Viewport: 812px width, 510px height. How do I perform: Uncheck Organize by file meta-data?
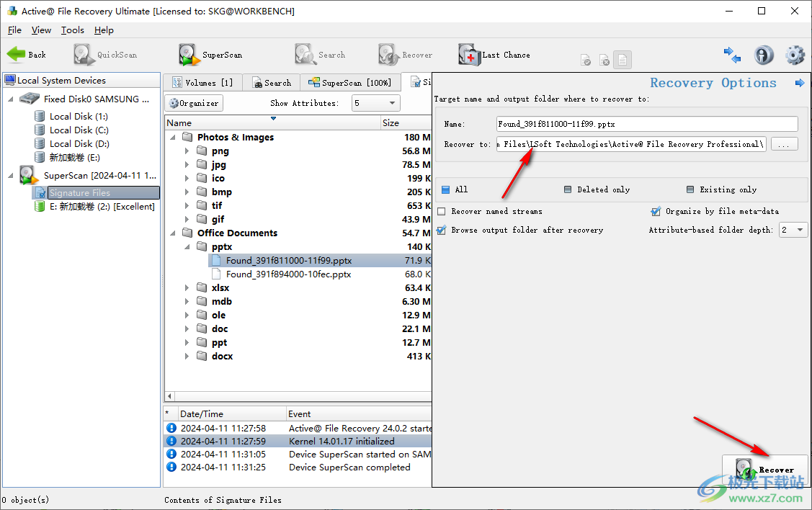pos(655,212)
